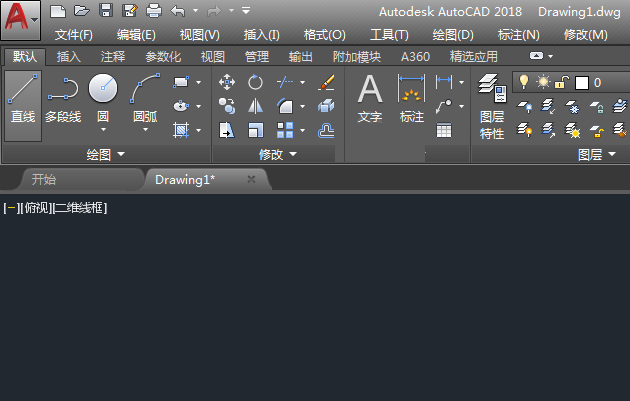Open the Arc (圆弧) dropdown arrow
The width and height of the screenshot is (630, 401).
click(x=145, y=129)
